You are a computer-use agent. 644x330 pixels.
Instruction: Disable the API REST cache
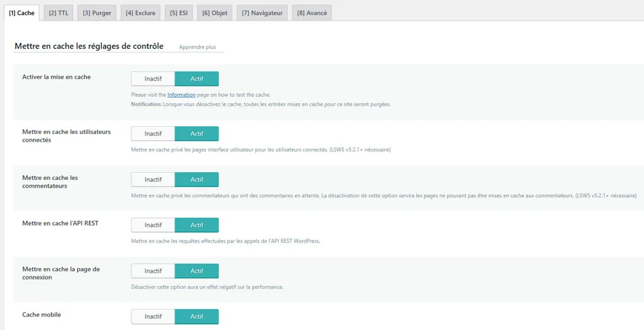coord(153,225)
